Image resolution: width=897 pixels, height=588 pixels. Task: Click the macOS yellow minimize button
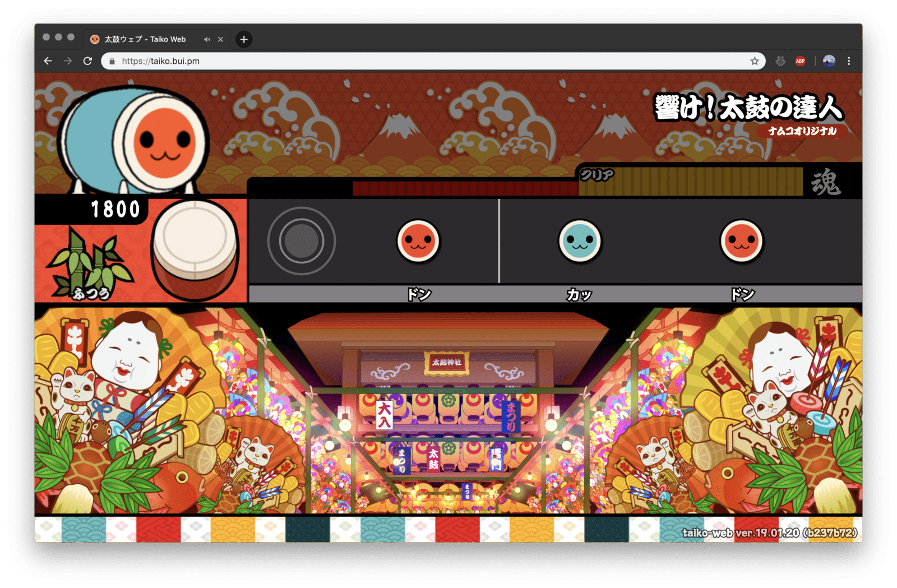tap(58, 37)
